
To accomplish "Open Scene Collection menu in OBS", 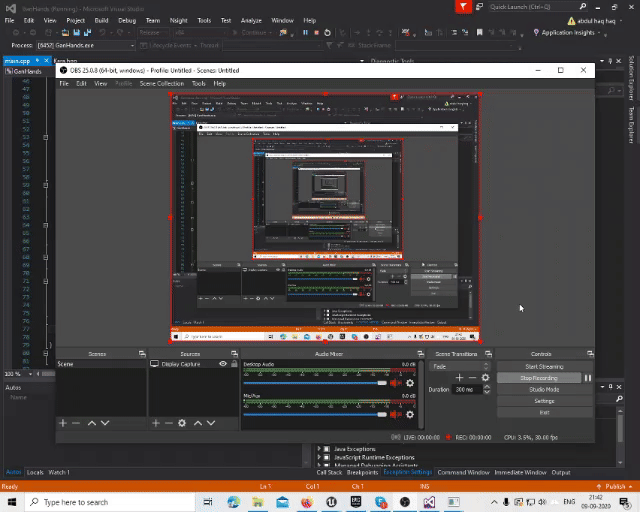I will tap(162, 83).
